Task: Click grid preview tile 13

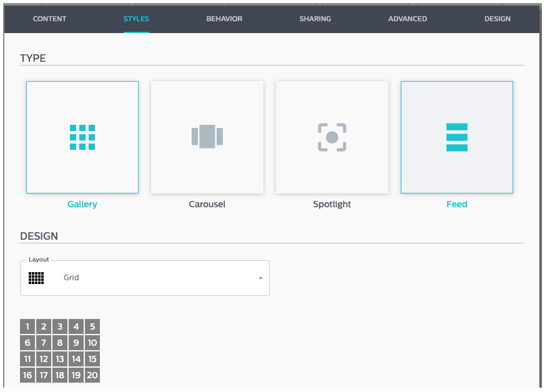Action: [x=60, y=359]
